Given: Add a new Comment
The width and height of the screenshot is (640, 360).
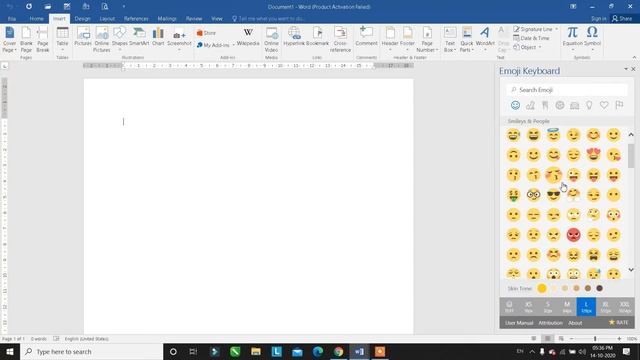Looking at the screenshot, I should (366, 37).
